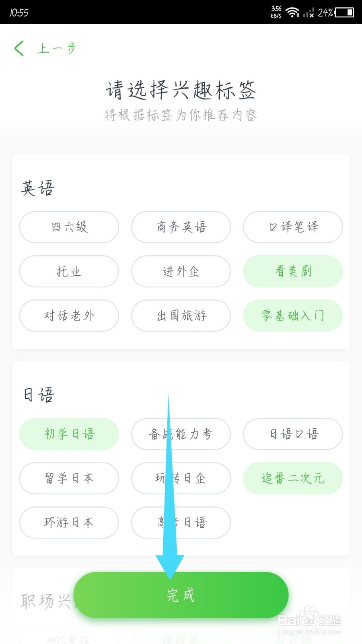Deselect the 初学日语 tag
362x644 pixels.
pos(69,434)
